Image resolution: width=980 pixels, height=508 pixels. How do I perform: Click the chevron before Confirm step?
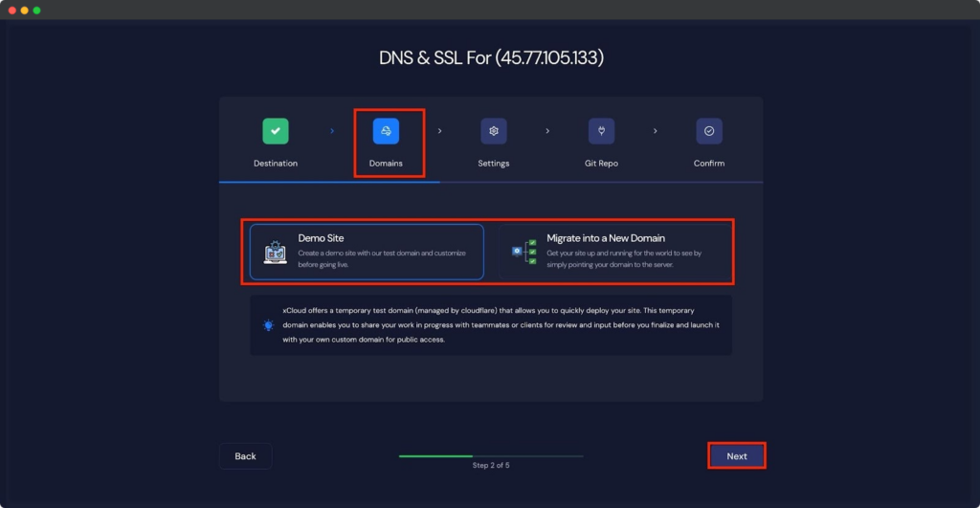[x=656, y=131]
